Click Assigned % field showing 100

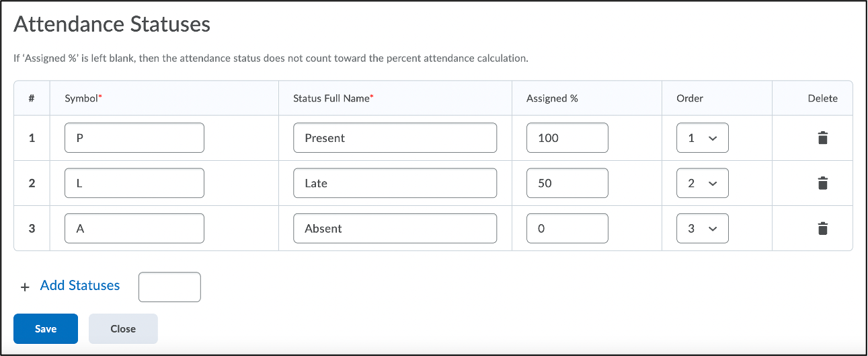567,138
